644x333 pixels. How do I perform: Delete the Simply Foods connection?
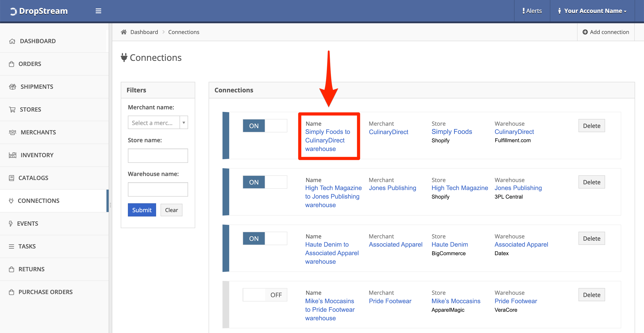pos(591,126)
